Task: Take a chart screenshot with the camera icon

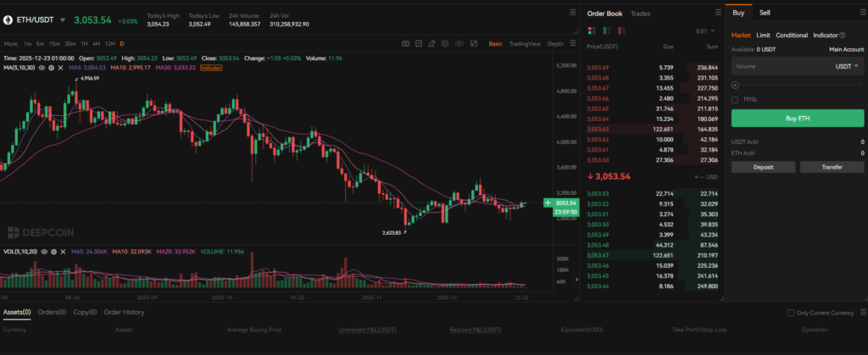Action: point(405,44)
